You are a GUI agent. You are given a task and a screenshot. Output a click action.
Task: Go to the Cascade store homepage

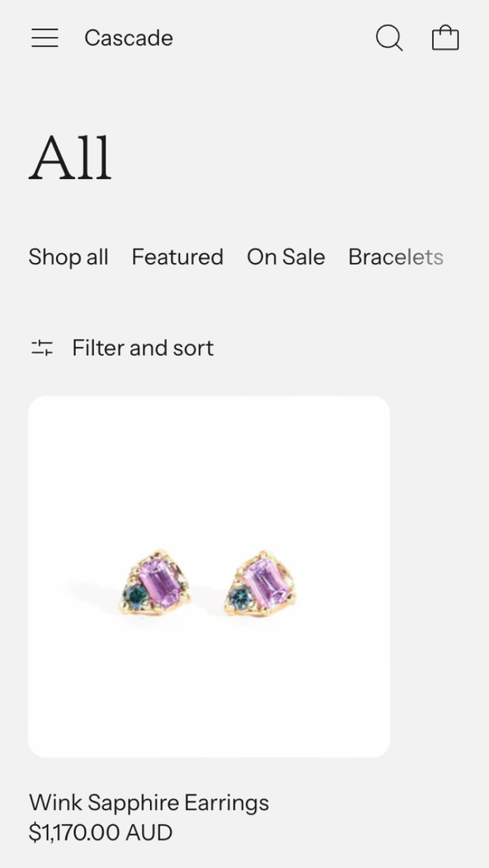[x=129, y=38]
